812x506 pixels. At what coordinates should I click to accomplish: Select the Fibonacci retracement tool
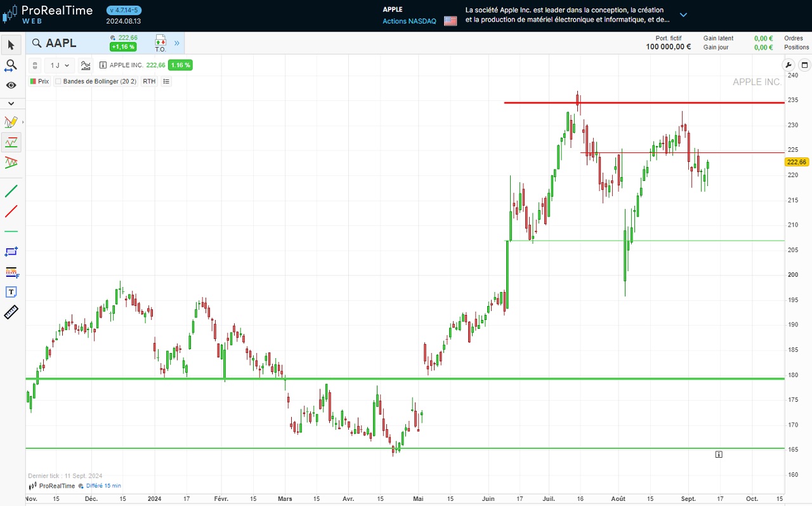[11, 272]
